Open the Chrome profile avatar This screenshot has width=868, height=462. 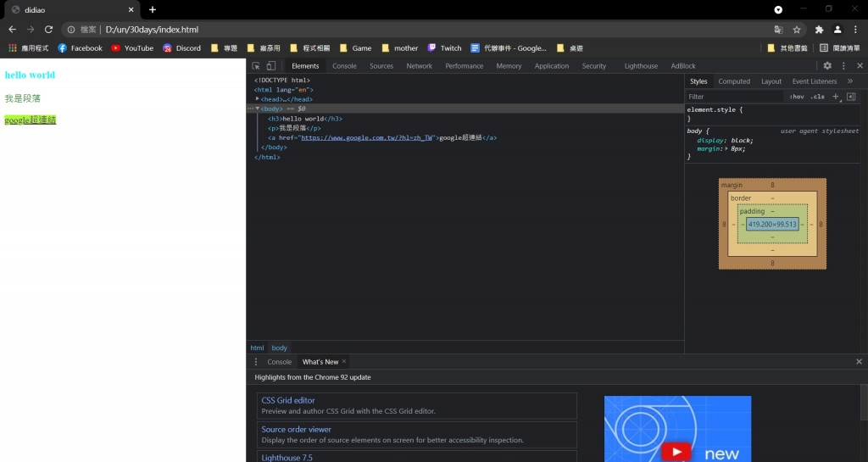[837, 30]
